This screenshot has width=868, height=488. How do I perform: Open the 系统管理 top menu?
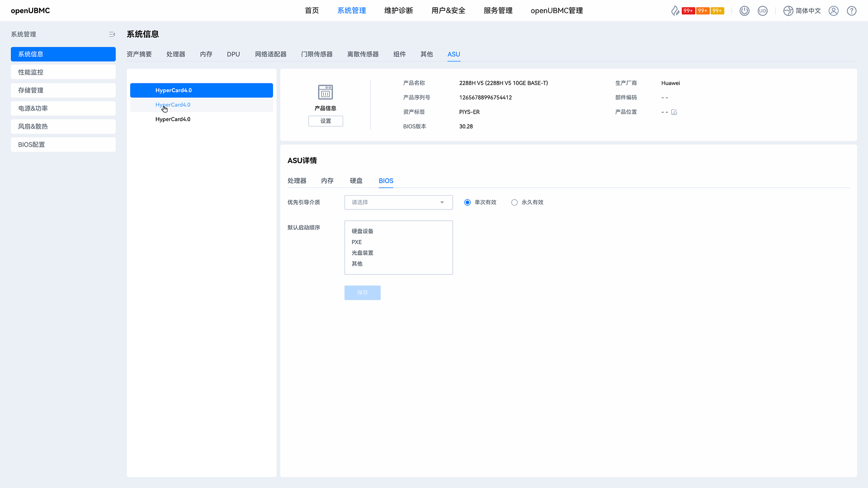click(x=352, y=11)
